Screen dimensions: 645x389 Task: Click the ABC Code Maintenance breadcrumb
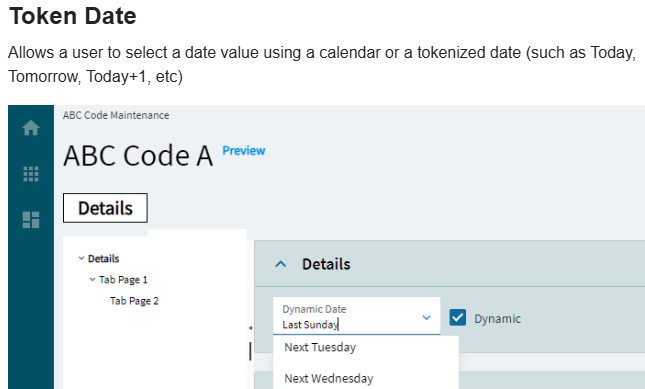(x=116, y=116)
